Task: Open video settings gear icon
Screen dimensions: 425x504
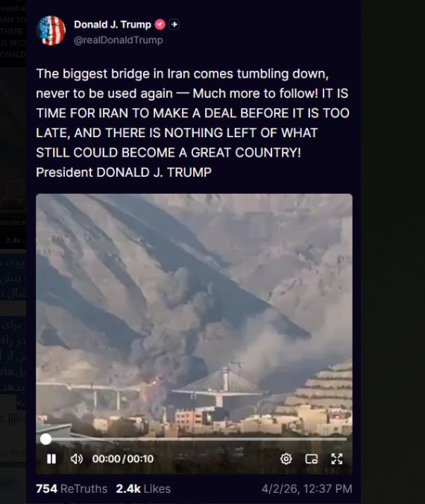Action: [286, 459]
